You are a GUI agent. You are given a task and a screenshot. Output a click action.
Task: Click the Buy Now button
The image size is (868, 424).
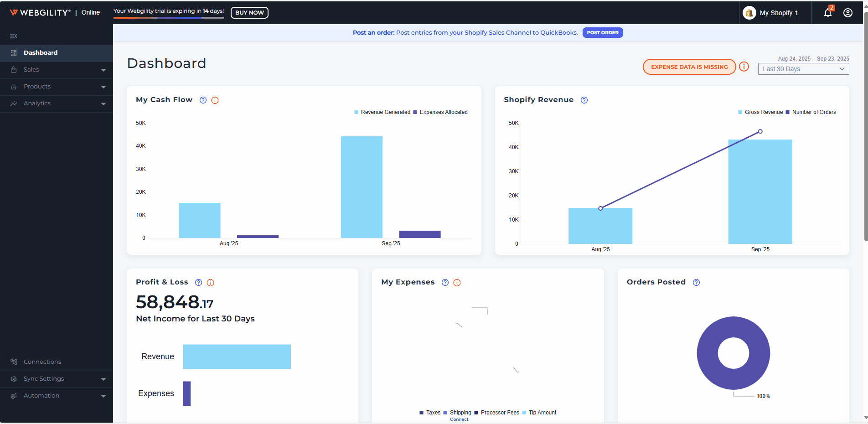[249, 13]
